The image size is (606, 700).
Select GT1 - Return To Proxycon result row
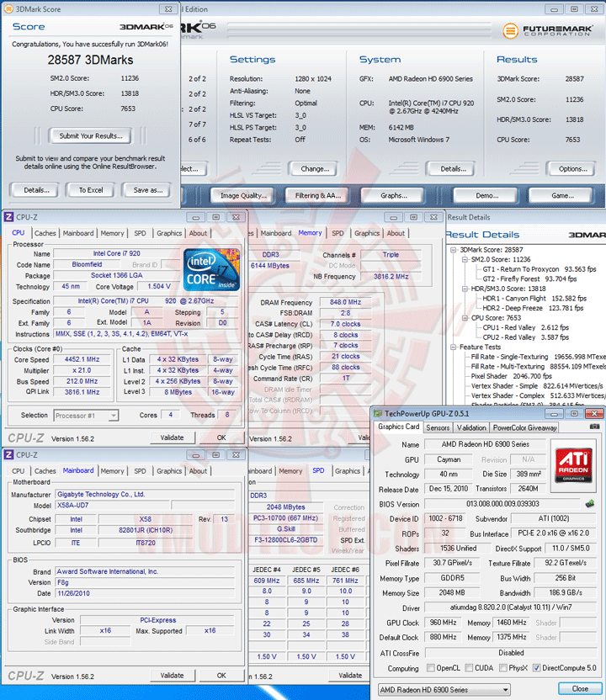coord(539,269)
